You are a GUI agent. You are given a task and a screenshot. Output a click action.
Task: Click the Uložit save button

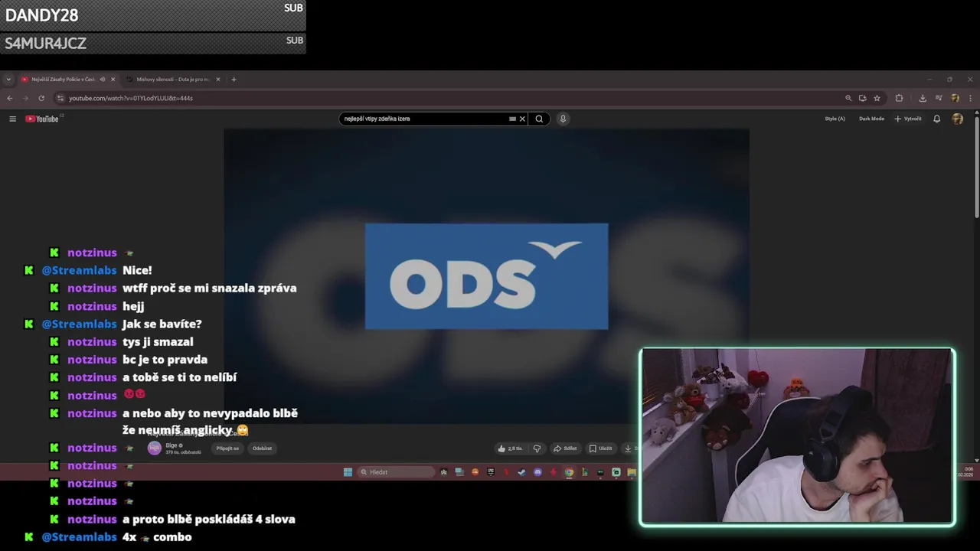point(601,448)
